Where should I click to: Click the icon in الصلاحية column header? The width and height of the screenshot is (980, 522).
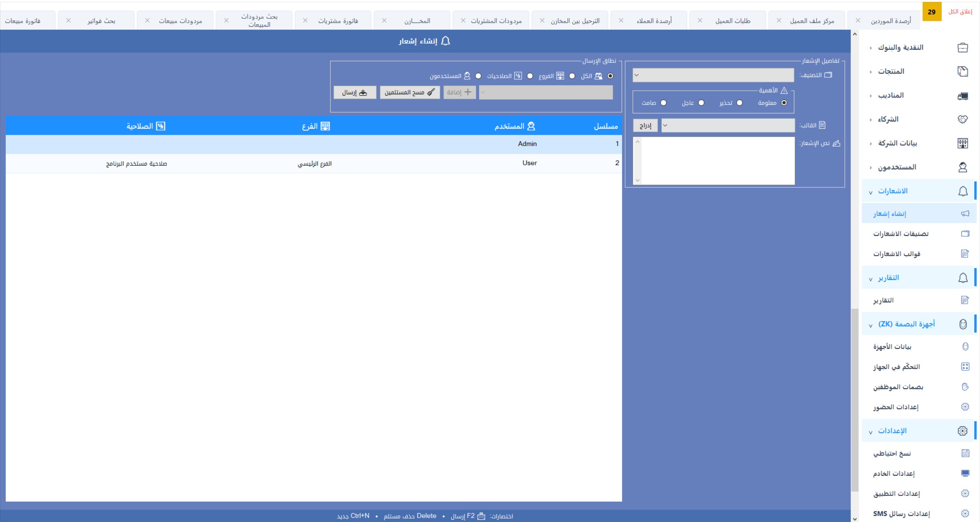[160, 126]
